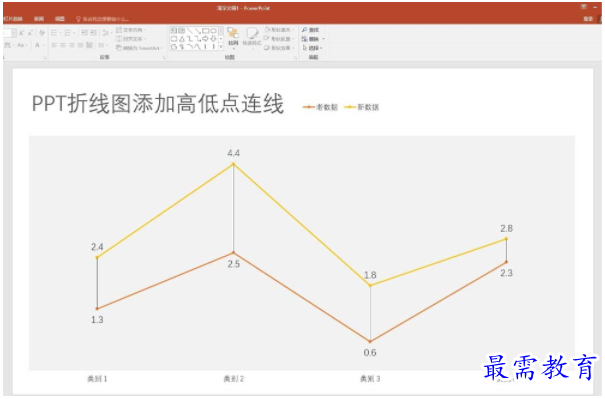This screenshot has width=605, height=399.
Task: Click the 类别 2 axis label
Action: coord(234,379)
